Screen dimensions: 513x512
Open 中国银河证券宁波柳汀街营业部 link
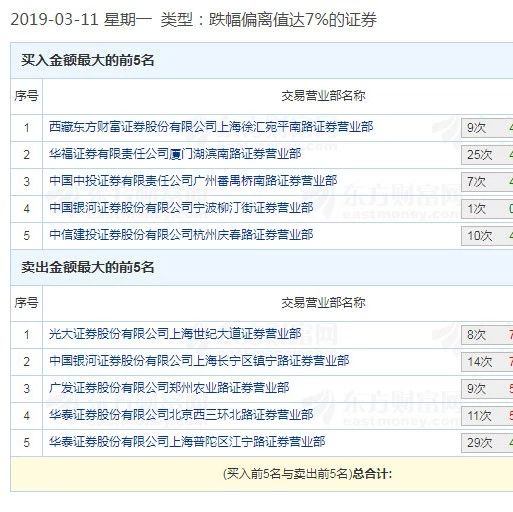(181, 208)
